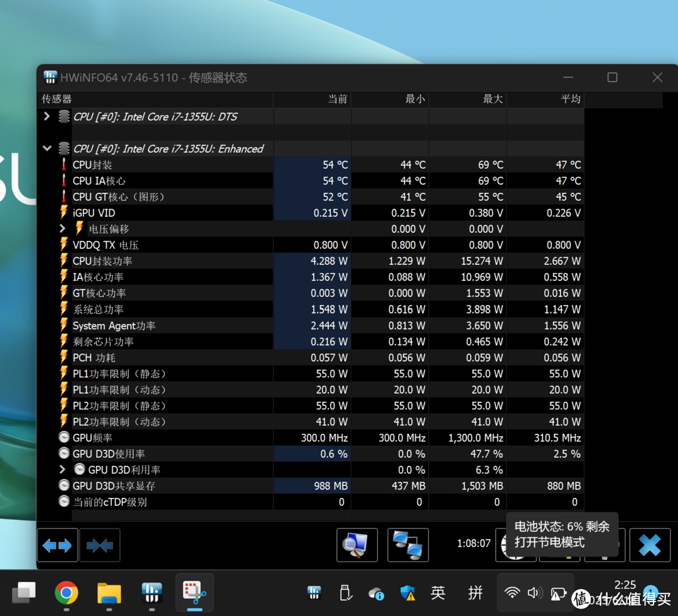Click the shrink sensor window arrows button
The height and width of the screenshot is (616, 678).
(100, 545)
